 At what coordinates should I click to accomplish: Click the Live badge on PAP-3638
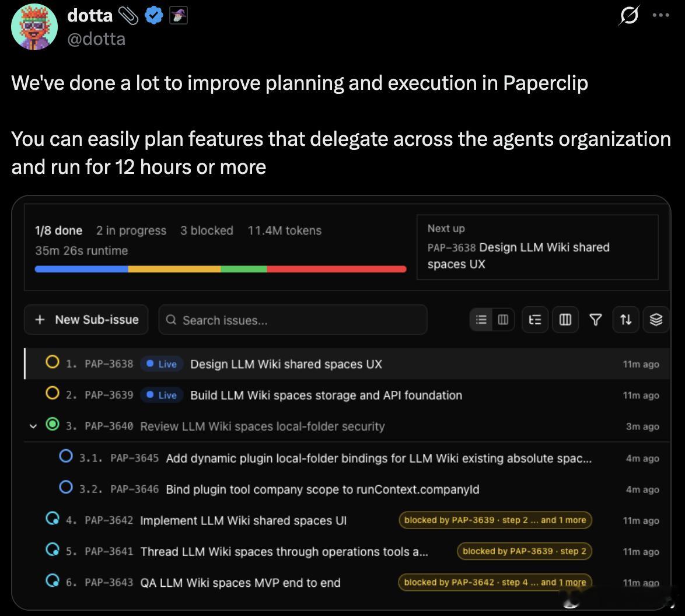[x=162, y=364]
